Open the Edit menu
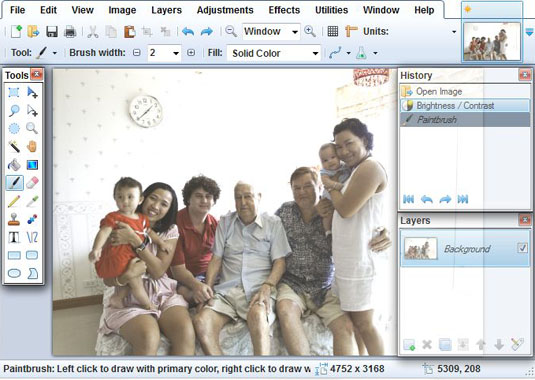Image resolution: width=535 pixels, height=380 pixels. (x=48, y=10)
